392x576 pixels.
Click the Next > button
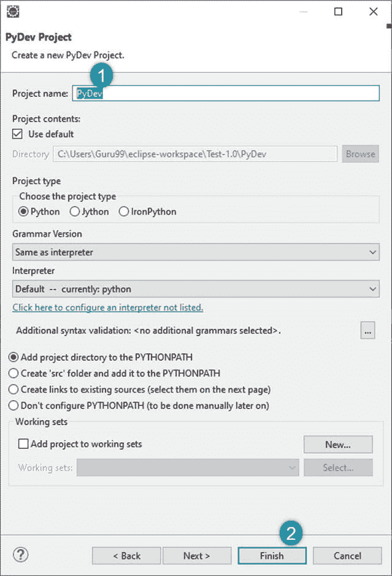pyautogui.click(x=197, y=556)
